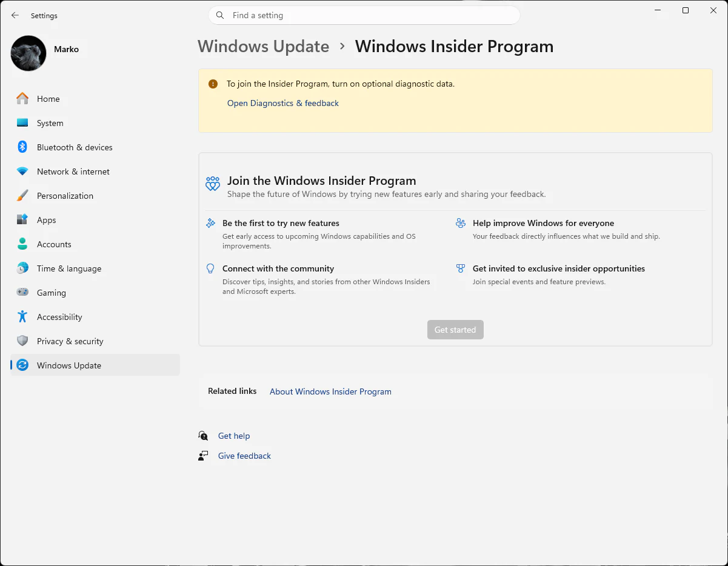The width and height of the screenshot is (728, 566).
Task: Click the Related links label
Action: click(232, 391)
